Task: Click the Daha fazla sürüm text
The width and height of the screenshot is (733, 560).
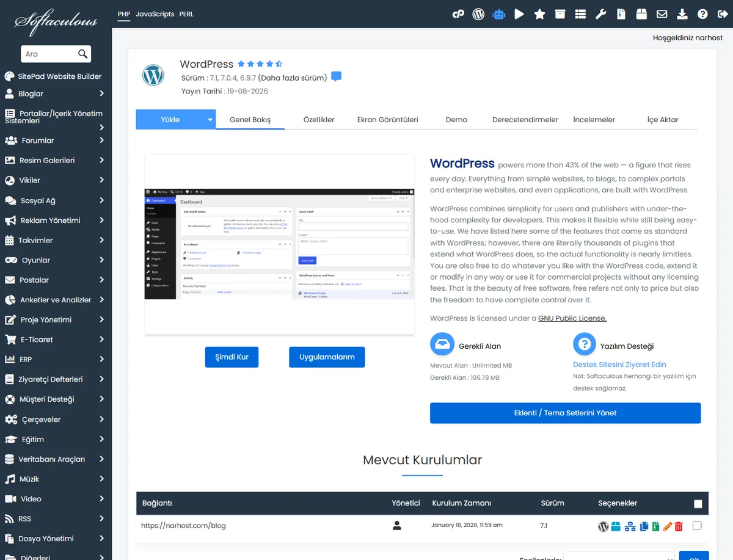Action: (x=293, y=78)
